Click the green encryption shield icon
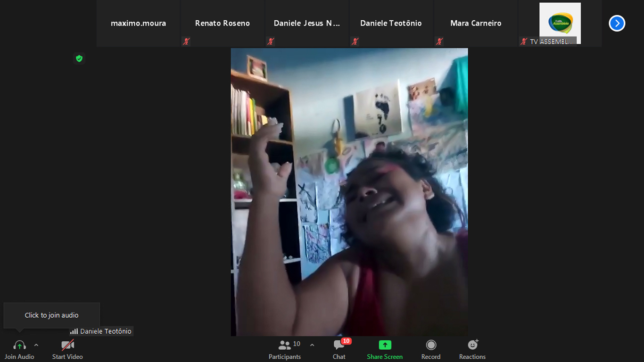The width and height of the screenshot is (644, 362). coord(79,58)
